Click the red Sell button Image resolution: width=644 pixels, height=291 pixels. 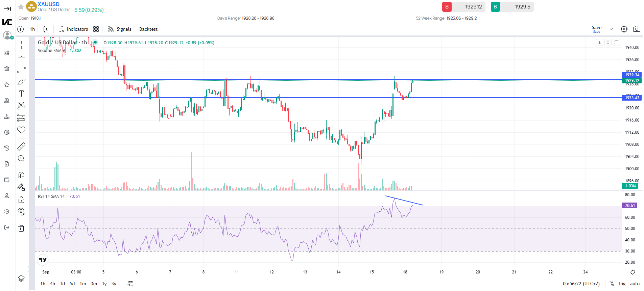pyautogui.click(x=447, y=7)
